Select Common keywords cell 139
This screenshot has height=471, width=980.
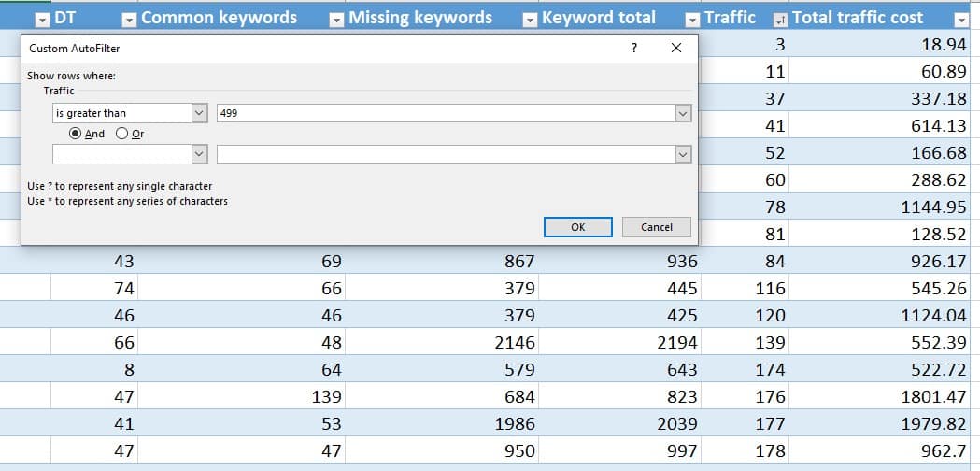241,396
